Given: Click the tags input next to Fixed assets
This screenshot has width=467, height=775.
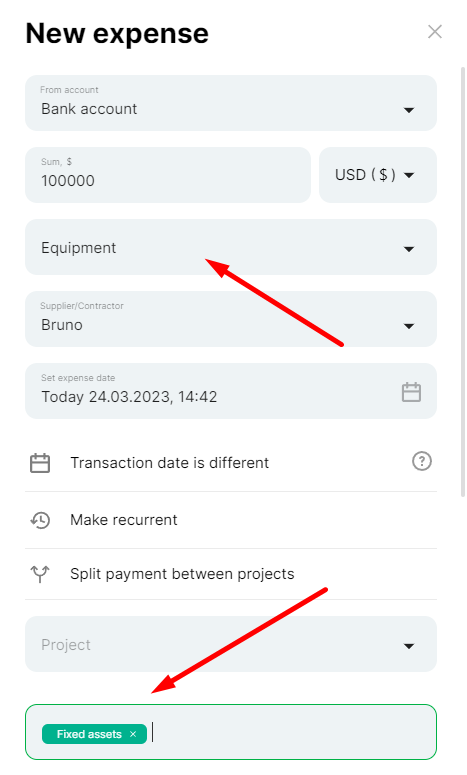Looking at the screenshot, I should [x=292, y=732].
